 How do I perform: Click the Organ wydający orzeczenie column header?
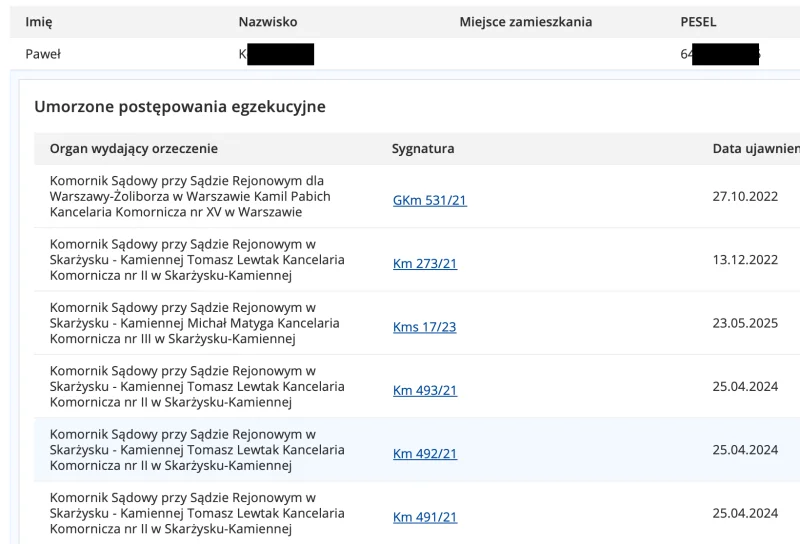click(134, 149)
